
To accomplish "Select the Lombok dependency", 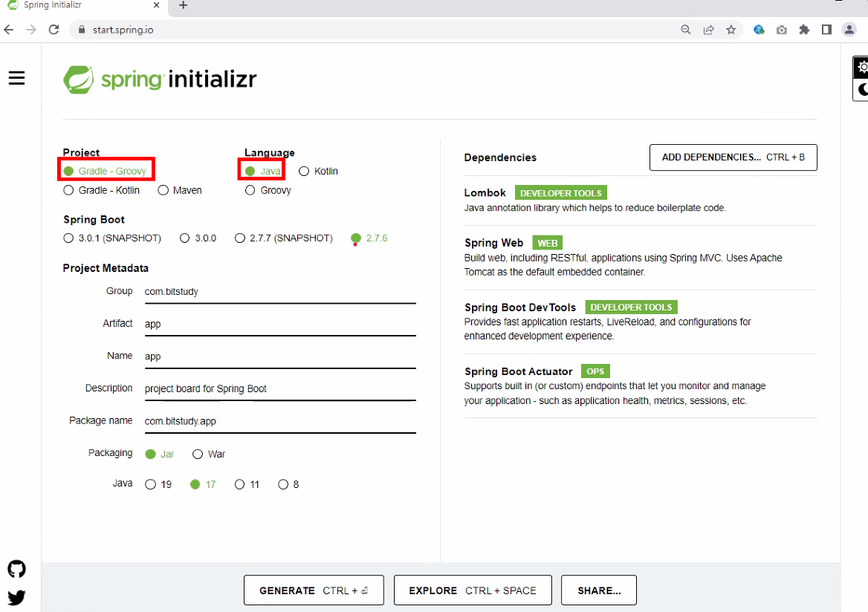I will click(641, 200).
